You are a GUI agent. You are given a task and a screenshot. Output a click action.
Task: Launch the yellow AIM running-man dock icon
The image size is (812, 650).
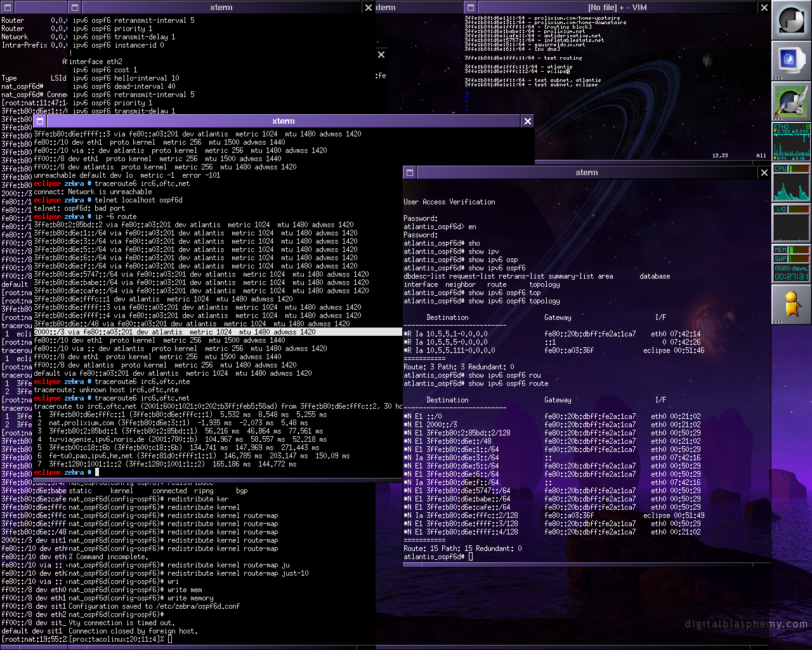pos(791,304)
